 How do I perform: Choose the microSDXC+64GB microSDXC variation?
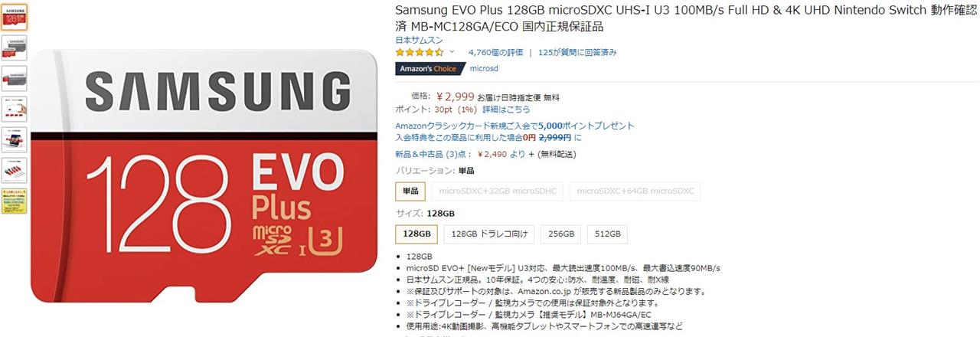[x=635, y=191]
